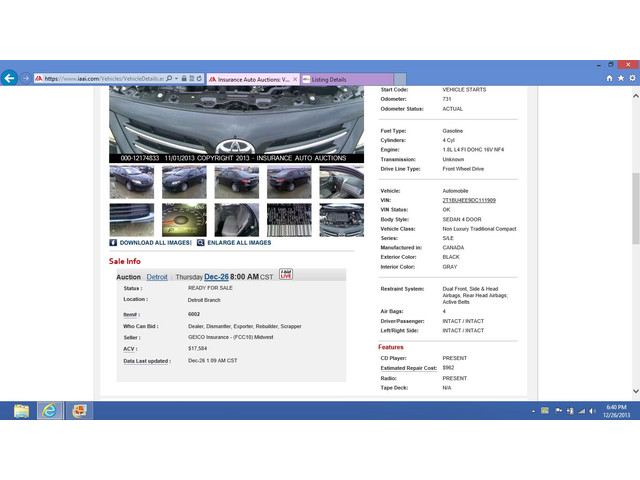
Task: Click the yellow tray icon left of the flag
Action: pos(545,411)
